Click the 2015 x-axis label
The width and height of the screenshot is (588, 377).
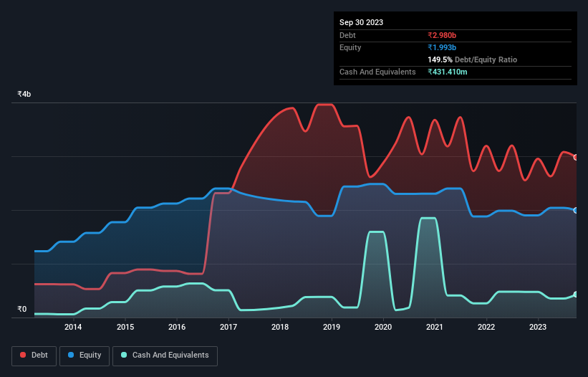[125, 327]
